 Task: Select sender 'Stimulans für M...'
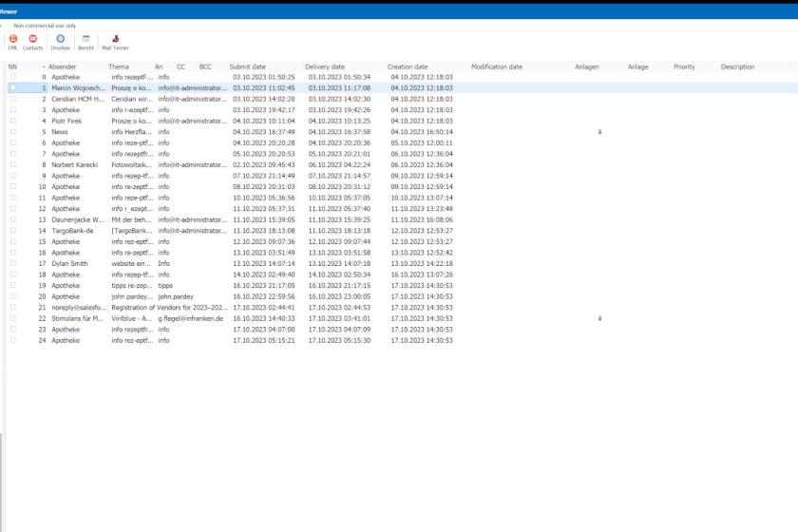[77, 318]
